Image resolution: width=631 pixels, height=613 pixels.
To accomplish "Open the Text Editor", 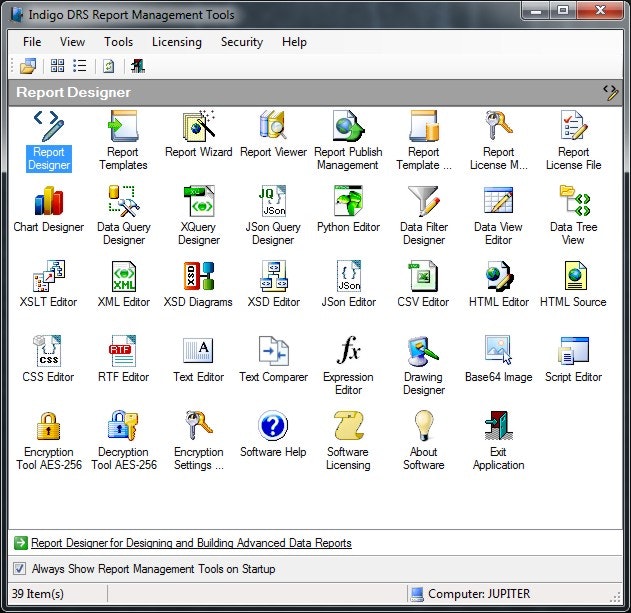I will tap(198, 359).
